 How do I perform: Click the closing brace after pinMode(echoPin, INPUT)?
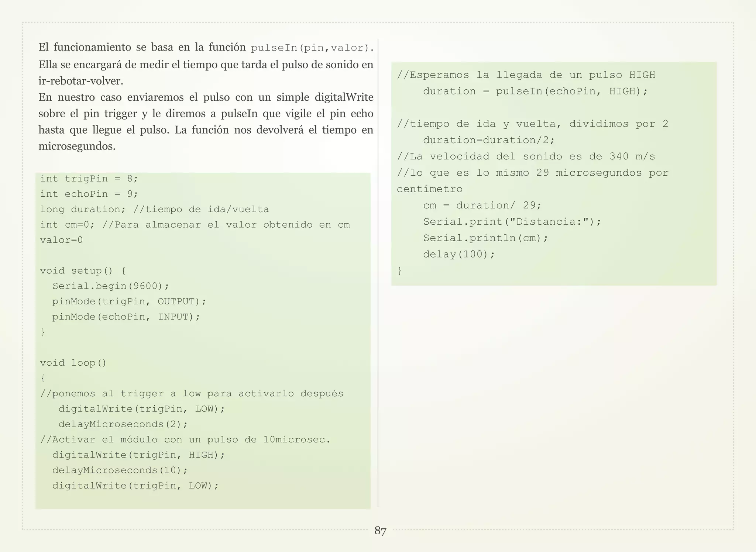43,332
